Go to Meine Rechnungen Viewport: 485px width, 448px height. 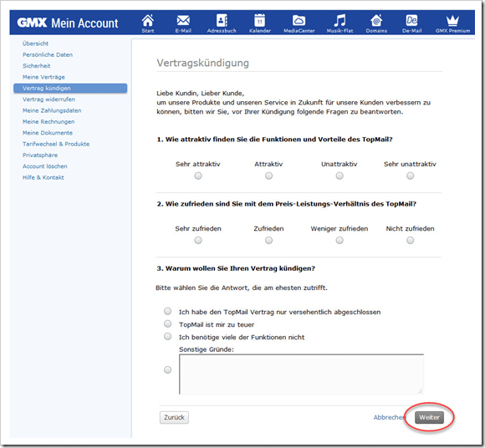[x=48, y=121]
